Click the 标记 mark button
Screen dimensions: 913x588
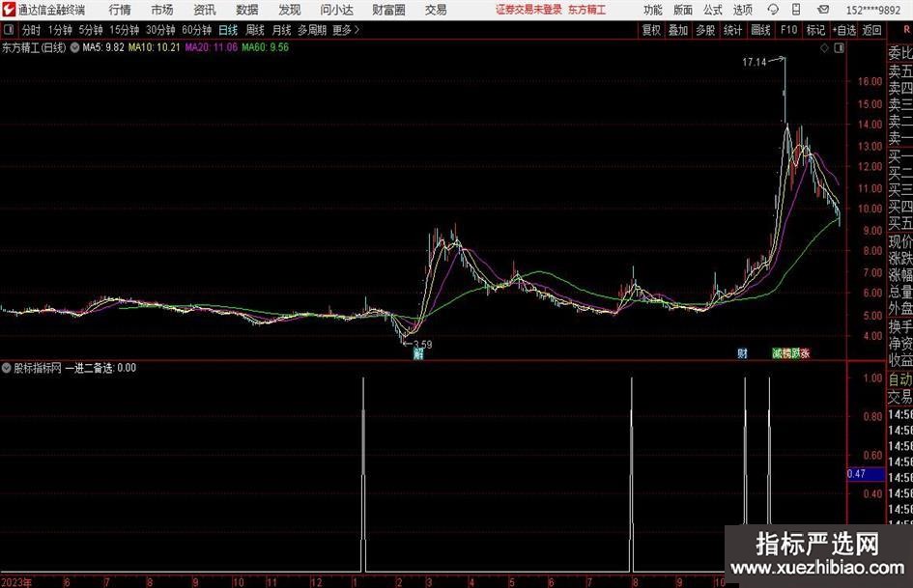coord(815,30)
